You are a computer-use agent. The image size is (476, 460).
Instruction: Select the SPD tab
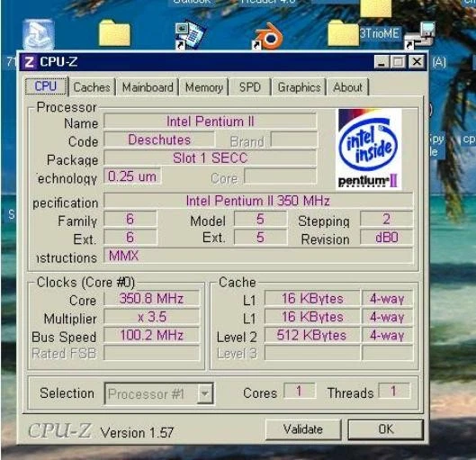250,87
